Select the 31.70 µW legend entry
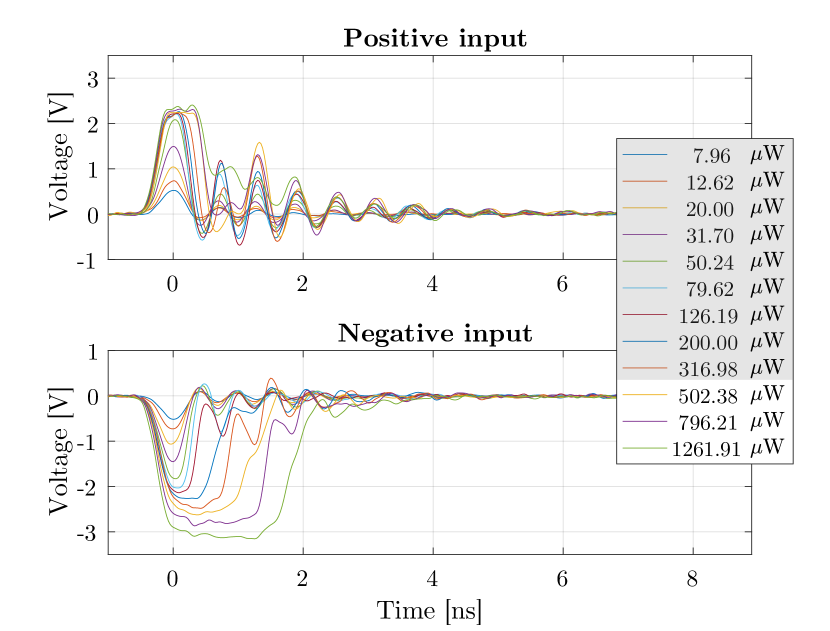The width and height of the screenshot is (830, 631). (704, 235)
